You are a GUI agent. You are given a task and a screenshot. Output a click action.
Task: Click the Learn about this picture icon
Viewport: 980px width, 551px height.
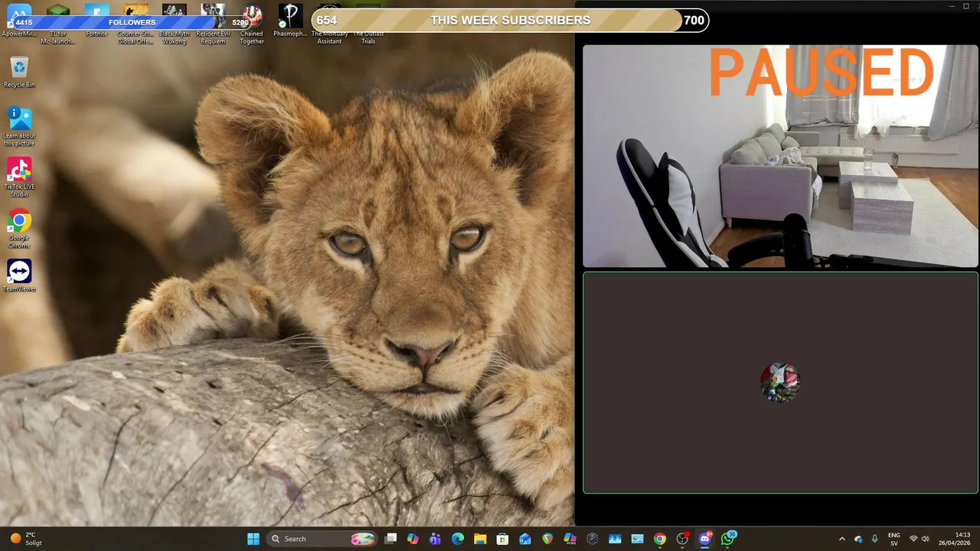click(19, 126)
